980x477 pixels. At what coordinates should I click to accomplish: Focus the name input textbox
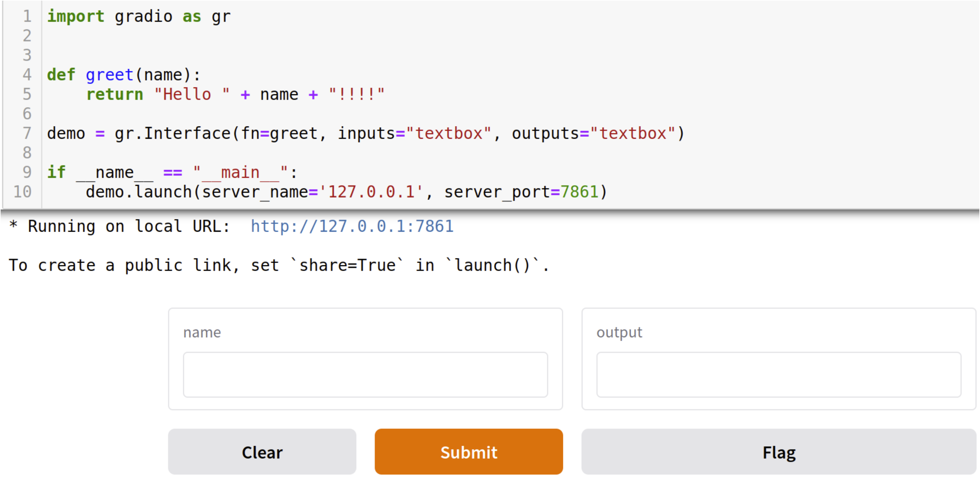(365, 375)
